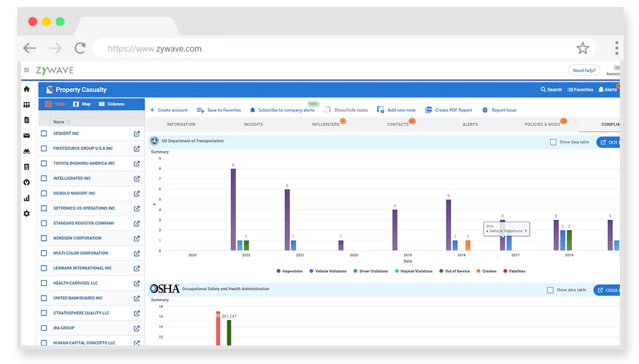Switch to the INSIGHTS tab
The image size is (639, 364).
[254, 124]
